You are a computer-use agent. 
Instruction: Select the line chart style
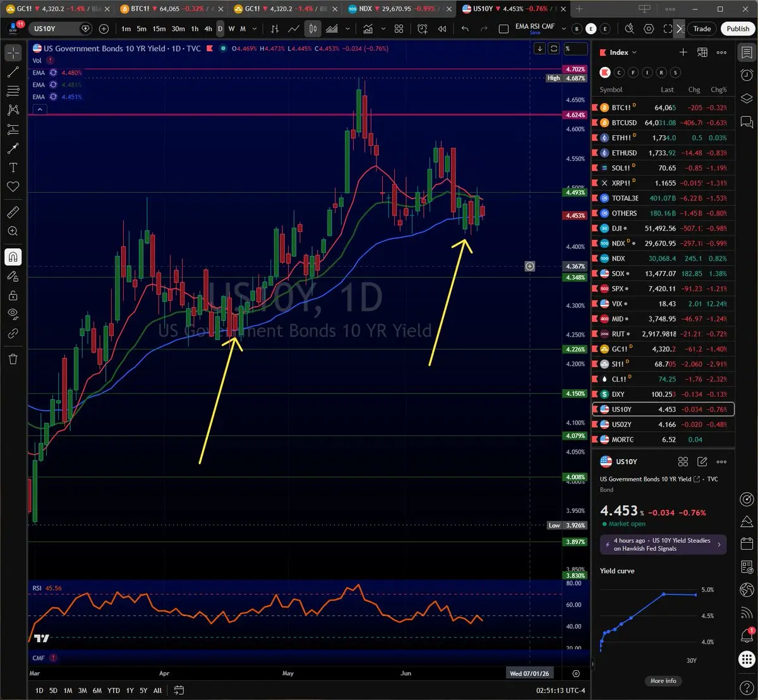click(294, 29)
